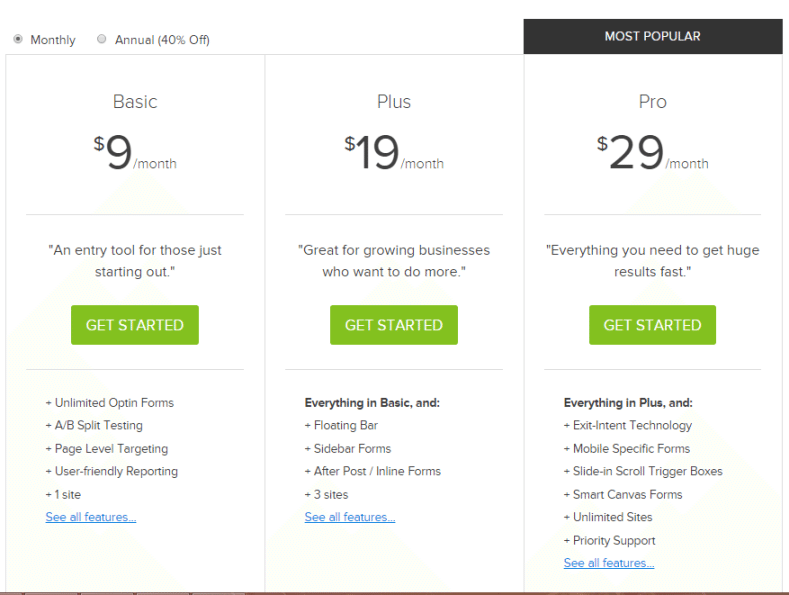This screenshot has height=595, width=789.
Task: Click the $19/month price
Action: [394, 152]
